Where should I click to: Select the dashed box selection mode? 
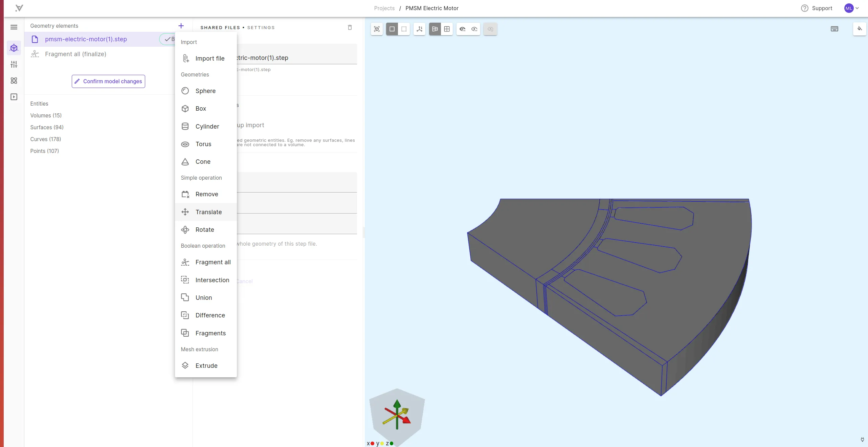[404, 29]
